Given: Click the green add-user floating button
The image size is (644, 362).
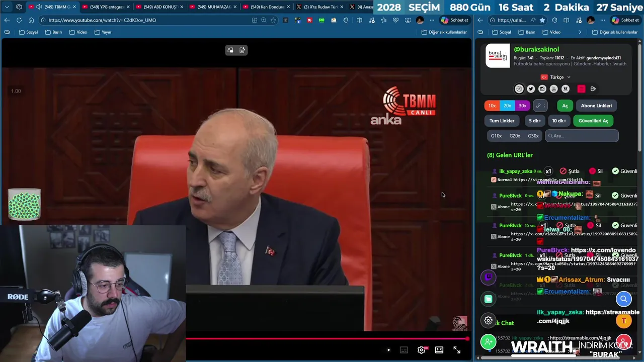Looking at the screenshot, I should (x=488, y=342).
